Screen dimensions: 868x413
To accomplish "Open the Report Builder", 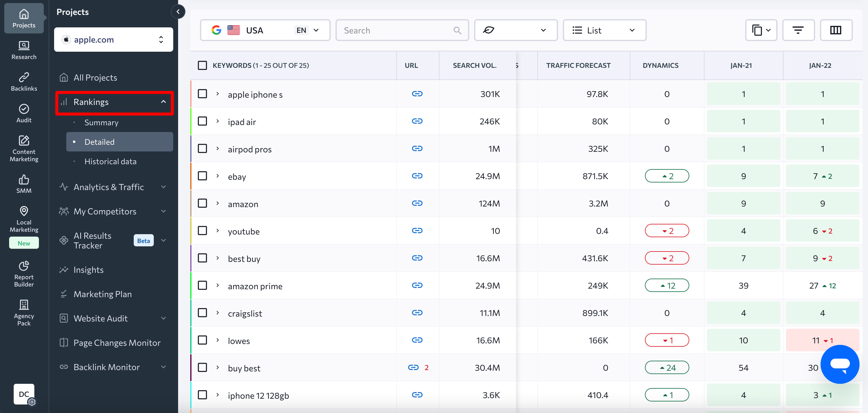I will coord(24,274).
